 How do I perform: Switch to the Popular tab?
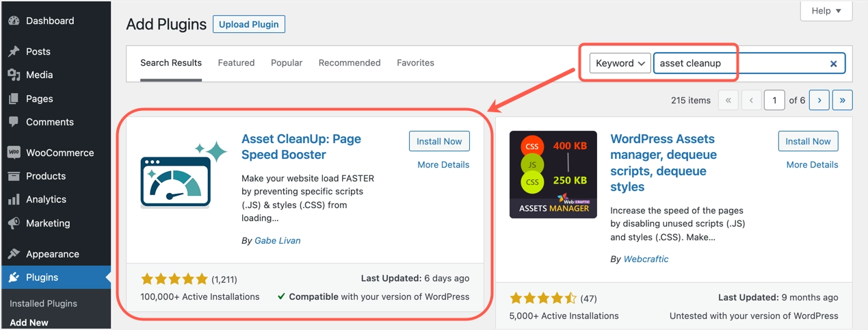pyautogui.click(x=287, y=63)
